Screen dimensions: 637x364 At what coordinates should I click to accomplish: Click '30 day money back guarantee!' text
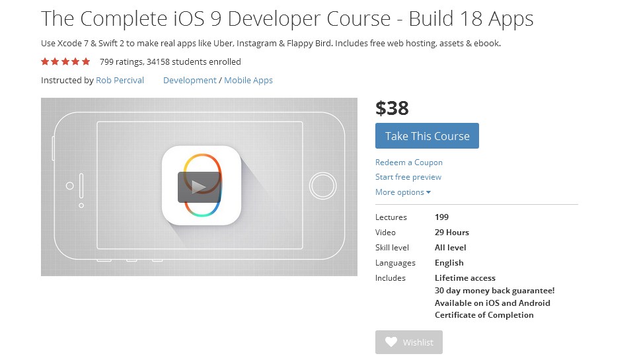tap(494, 291)
